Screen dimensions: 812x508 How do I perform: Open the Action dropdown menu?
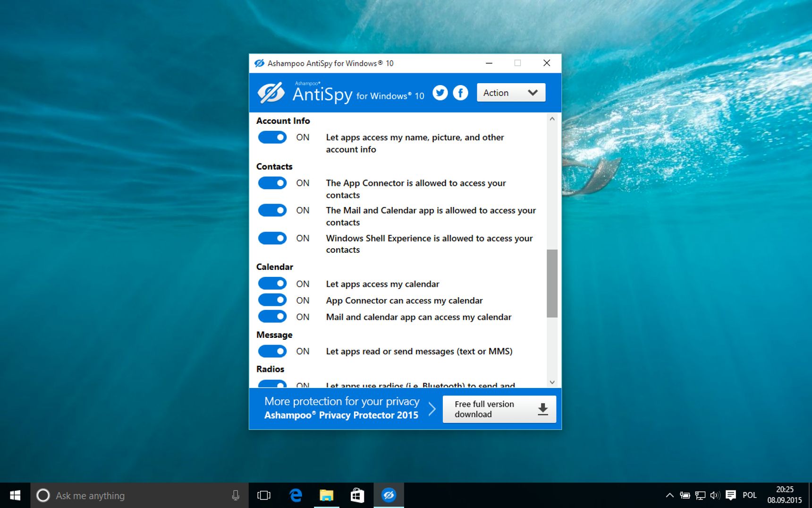pyautogui.click(x=511, y=93)
